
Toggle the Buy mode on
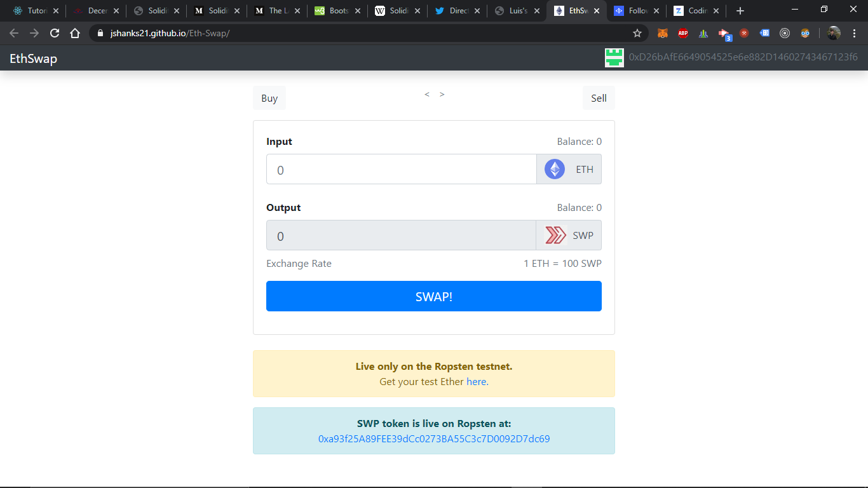click(269, 98)
